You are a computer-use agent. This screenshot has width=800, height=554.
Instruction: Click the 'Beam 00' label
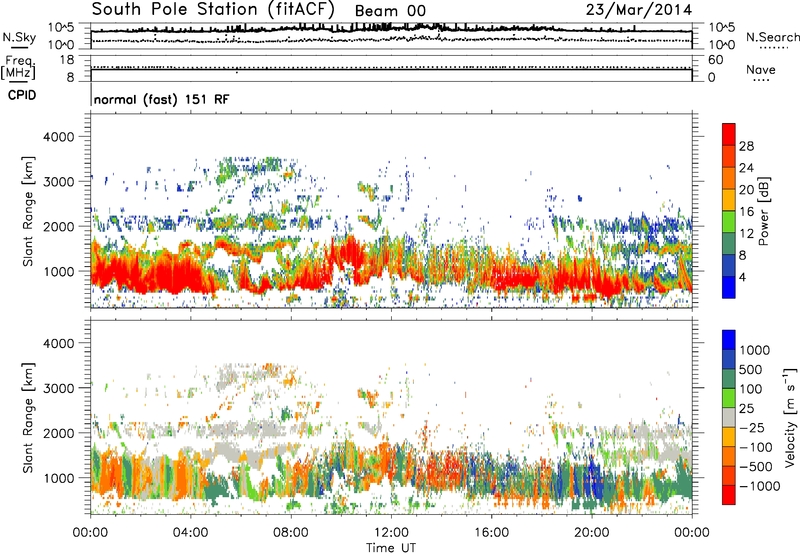click(x=390, y=11)
